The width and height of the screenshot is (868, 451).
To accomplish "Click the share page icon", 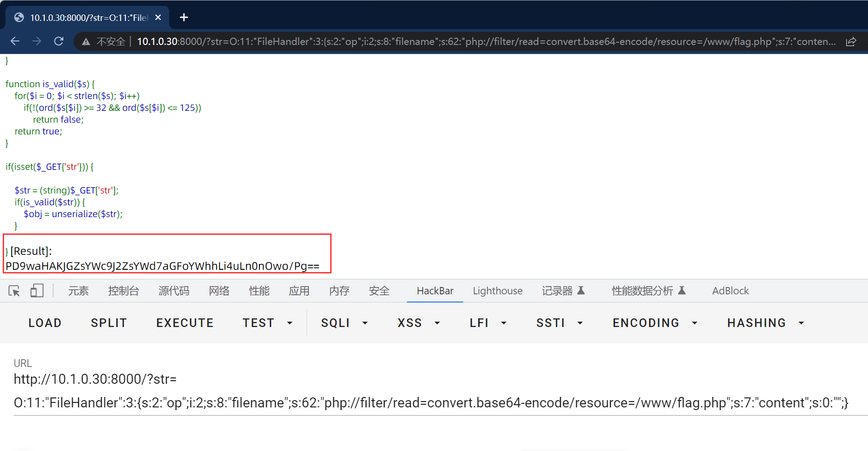I will 851,42.
